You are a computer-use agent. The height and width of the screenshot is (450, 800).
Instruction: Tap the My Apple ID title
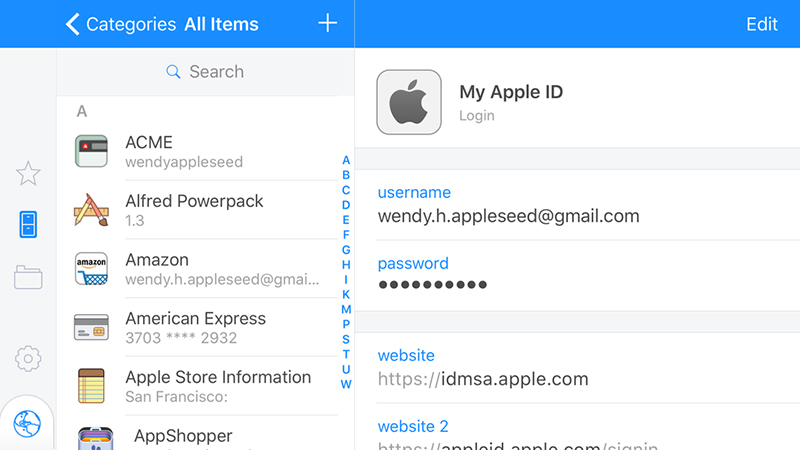point(511,92)
